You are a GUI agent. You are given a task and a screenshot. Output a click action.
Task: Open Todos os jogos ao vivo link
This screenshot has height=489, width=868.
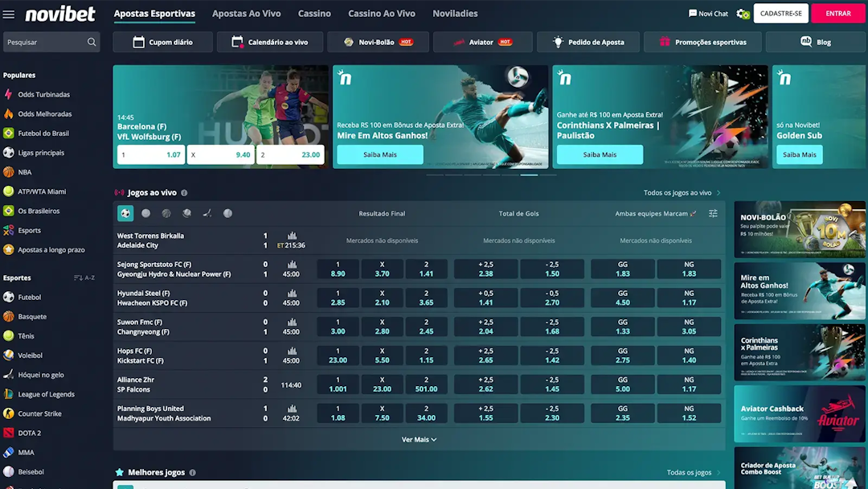pyautogui.click(x=682, y=193)
